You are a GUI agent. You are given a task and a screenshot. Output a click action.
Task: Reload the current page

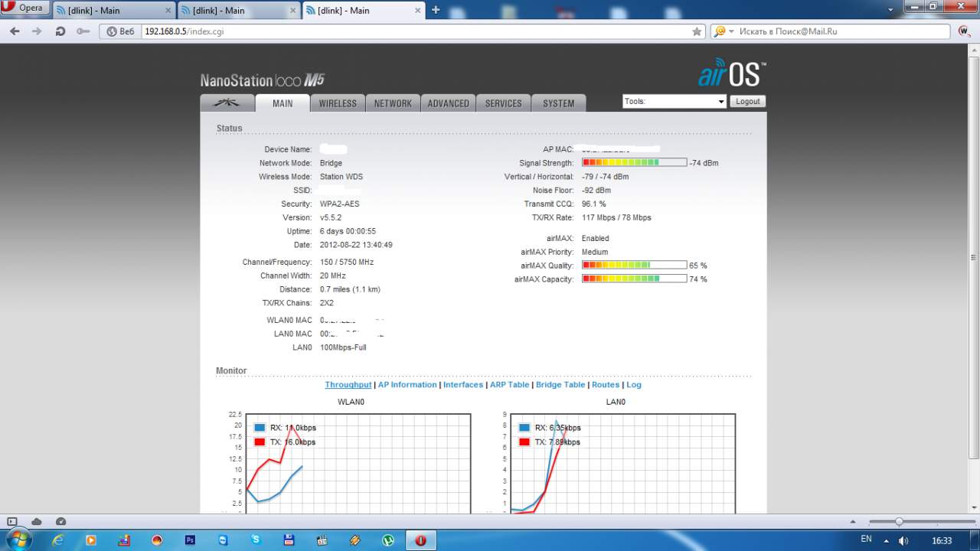click(x=60, y=31)
